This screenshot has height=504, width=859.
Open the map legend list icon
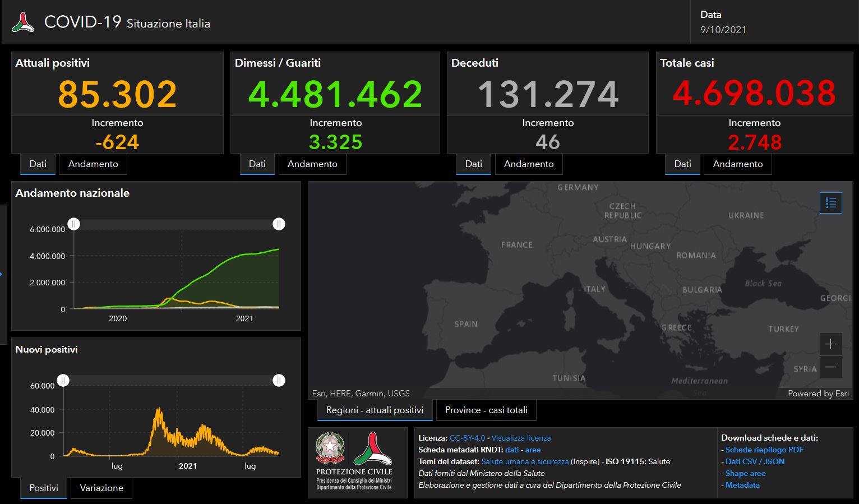(x=830, y=203)
